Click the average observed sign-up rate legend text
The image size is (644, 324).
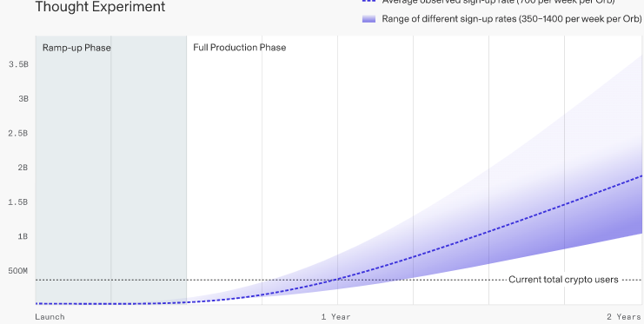tap(498, 2)
